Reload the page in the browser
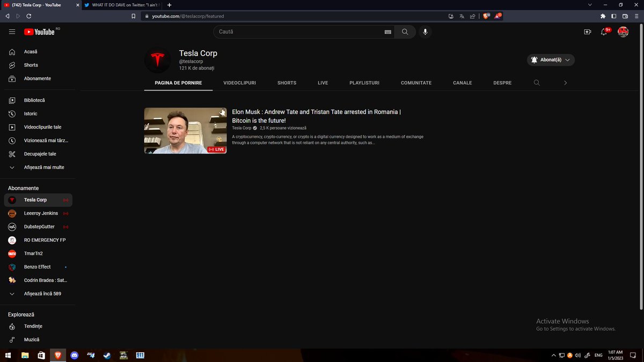 [x=28, y=16]
